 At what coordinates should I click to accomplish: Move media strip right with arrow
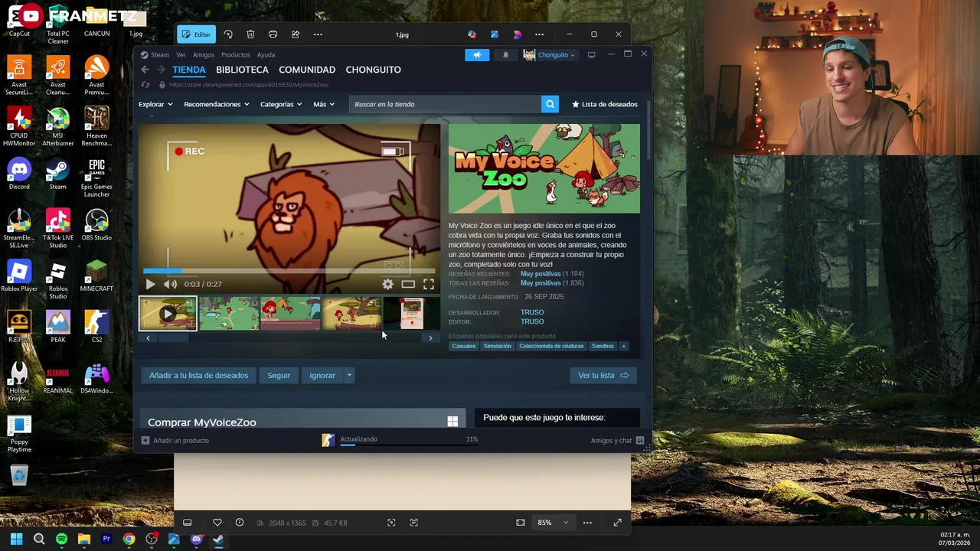tap(430, 337)
